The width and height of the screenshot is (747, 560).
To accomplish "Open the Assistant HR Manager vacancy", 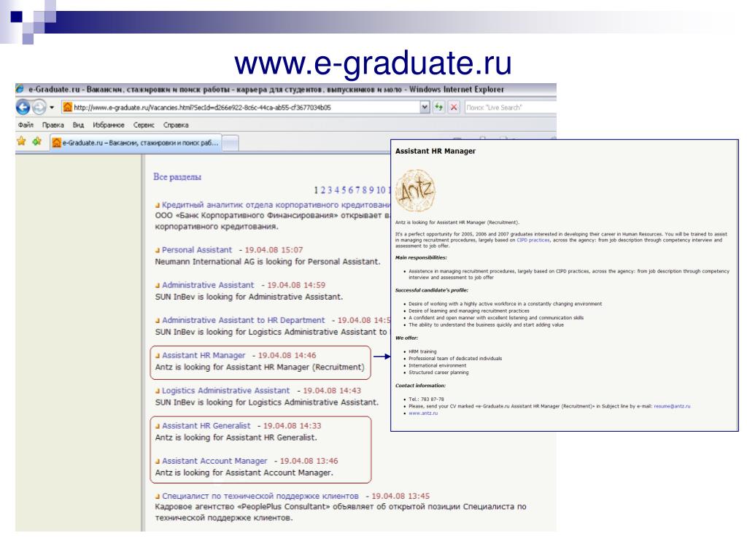I will (204, 355).
